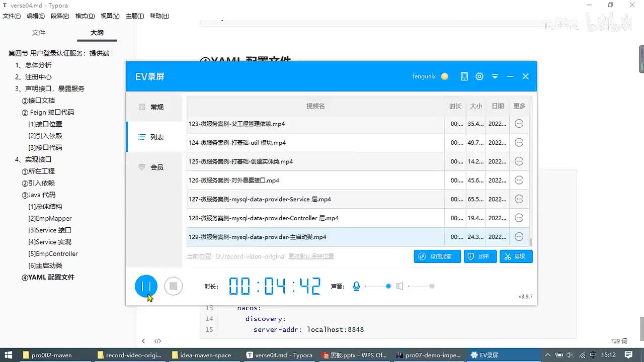Open the 编辑(E) menu in Typora
This screenshot has width=644, height=362.
36,16
